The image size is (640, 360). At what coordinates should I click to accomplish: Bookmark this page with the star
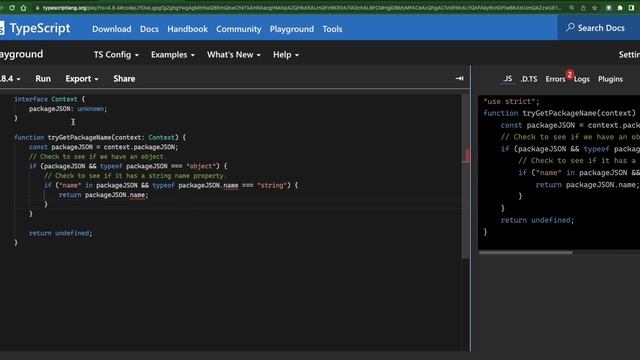tap(595, 8)
